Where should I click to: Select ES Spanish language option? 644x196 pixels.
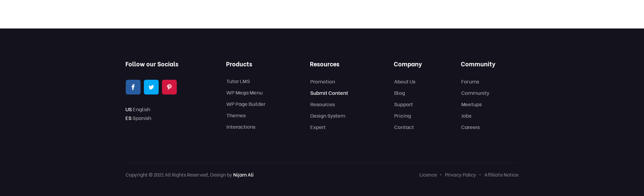pos(138,118)
